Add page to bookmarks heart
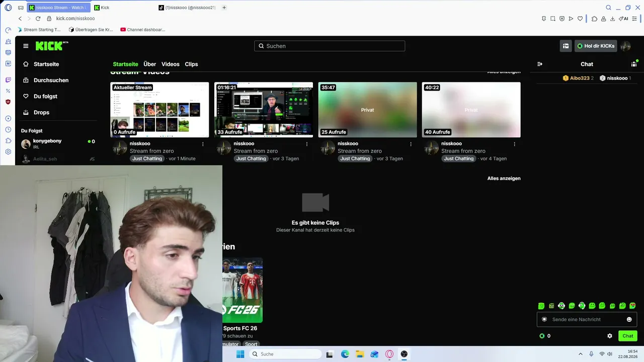 coord(580,19)
